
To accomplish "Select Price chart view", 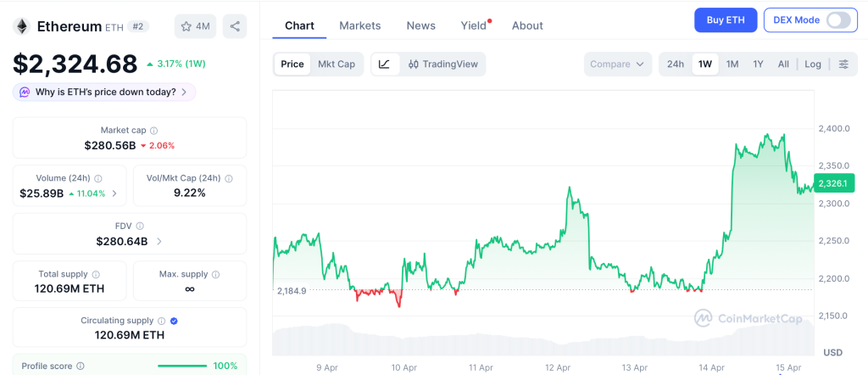I will pos(292,64).
